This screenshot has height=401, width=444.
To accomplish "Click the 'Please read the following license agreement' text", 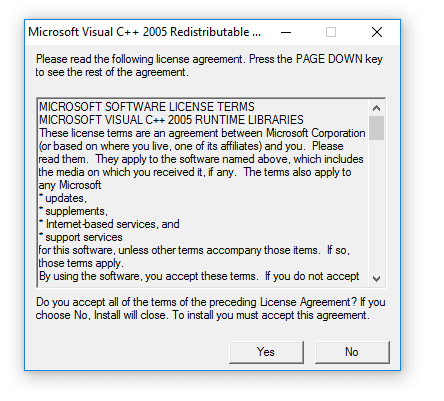I will coord(209,66).
